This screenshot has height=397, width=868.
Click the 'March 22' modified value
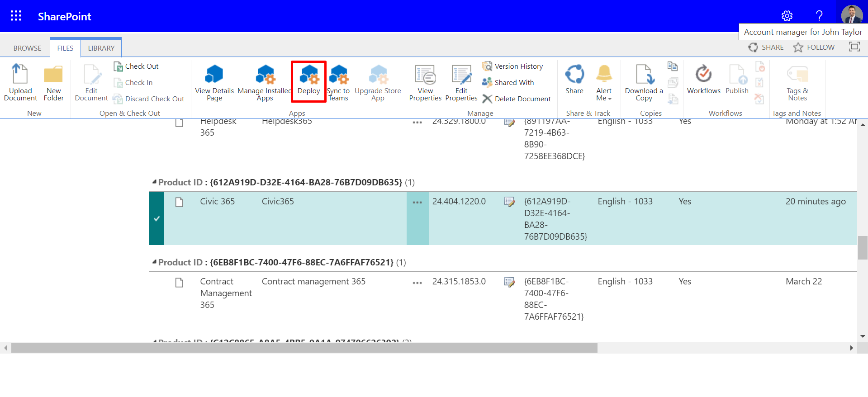[804, 281]
